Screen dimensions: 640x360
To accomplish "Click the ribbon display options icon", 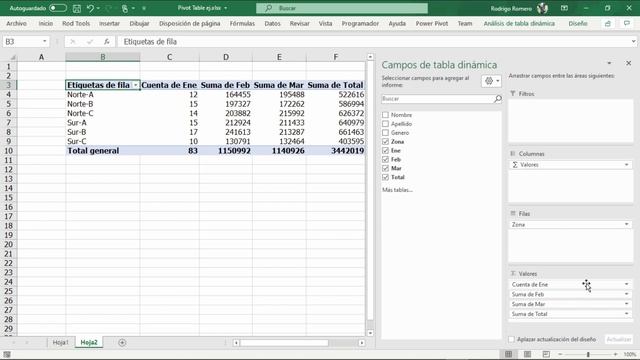I will (564, 8).
